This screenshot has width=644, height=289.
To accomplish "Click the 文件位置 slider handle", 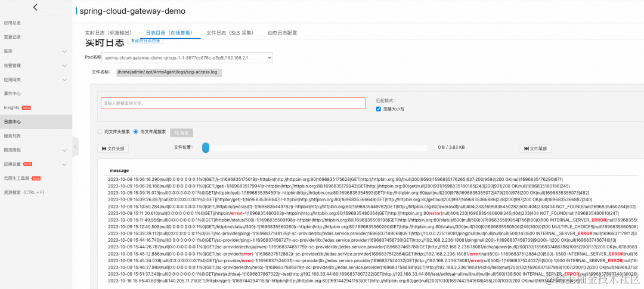I will pyautogui.click(x=206, y=147).
